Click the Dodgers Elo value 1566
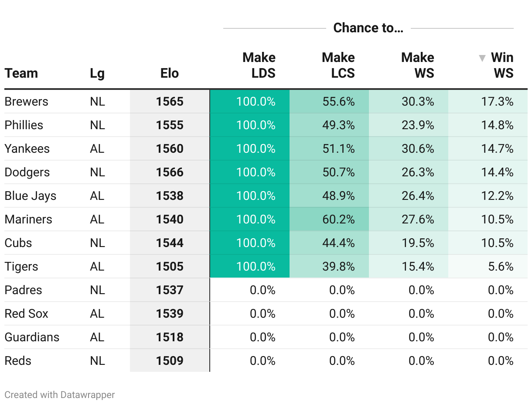 coord(170,172)
